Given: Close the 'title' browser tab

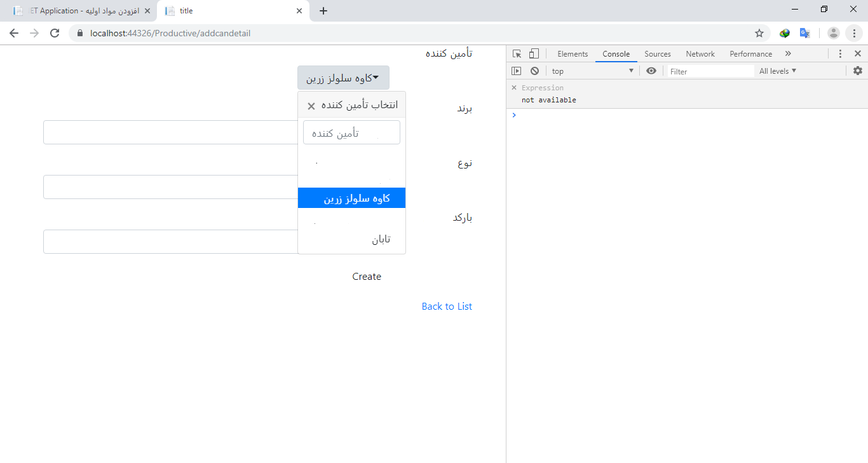Looking at the screenshot, I should click(x=300, y=11).
